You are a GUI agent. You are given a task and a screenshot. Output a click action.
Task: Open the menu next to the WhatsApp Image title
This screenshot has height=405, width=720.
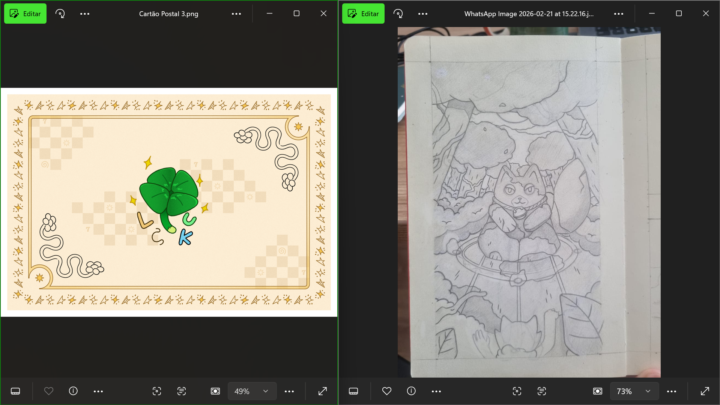pyautogui.click(x=619, y=14)
